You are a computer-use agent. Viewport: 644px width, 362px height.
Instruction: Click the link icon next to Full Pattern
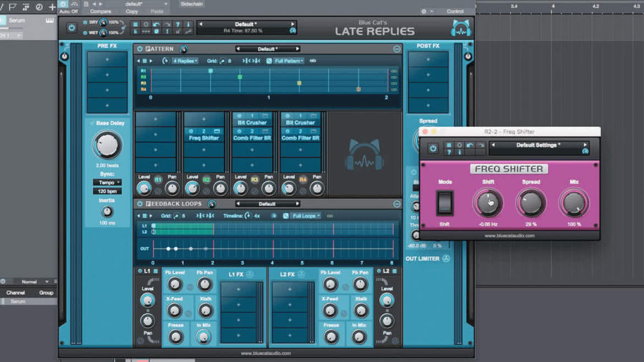pyautogui.click(x=313, y=61)
